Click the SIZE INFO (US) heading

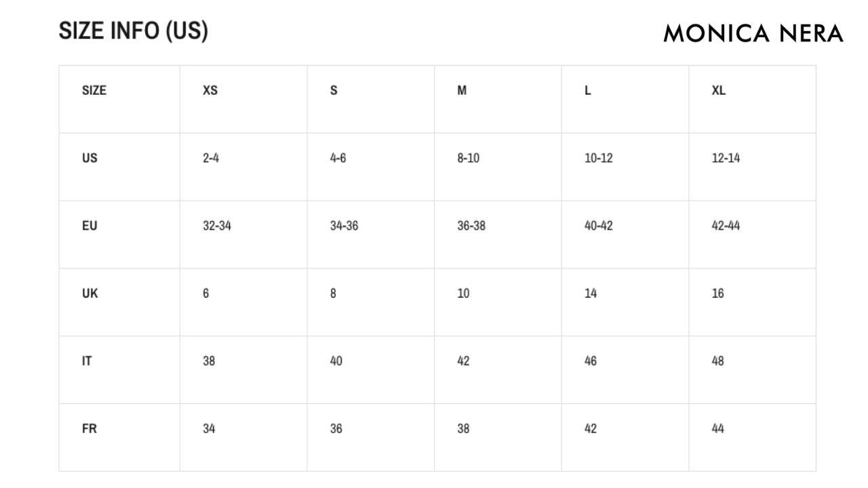[x=133, y=30]
